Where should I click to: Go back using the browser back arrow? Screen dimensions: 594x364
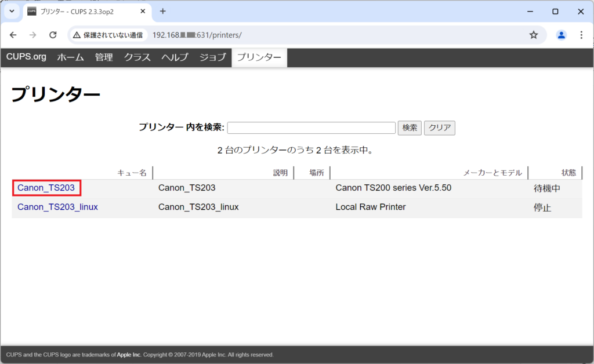tap(13, 35)
